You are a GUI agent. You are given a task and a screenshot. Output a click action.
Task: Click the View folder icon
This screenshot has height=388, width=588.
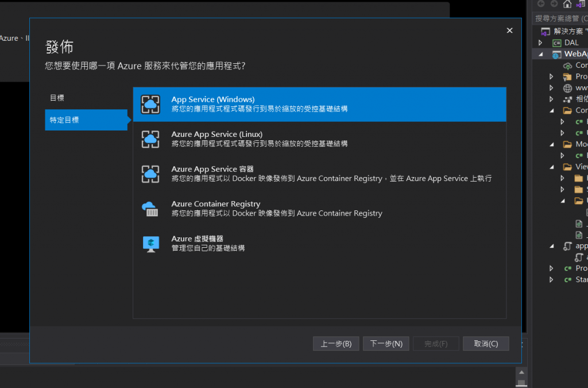567,167
